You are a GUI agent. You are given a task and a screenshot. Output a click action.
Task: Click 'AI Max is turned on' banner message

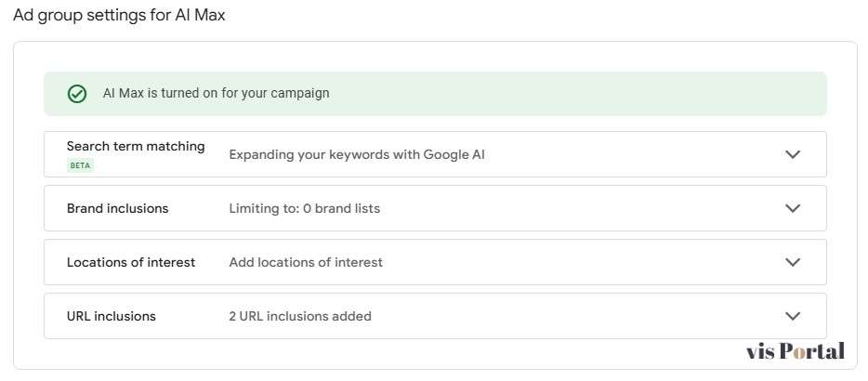[216, 93]
